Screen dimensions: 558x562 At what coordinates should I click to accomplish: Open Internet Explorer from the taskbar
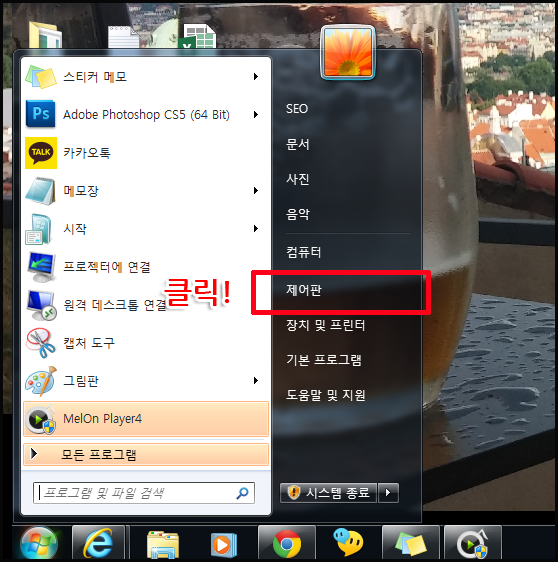coord(98,544)
